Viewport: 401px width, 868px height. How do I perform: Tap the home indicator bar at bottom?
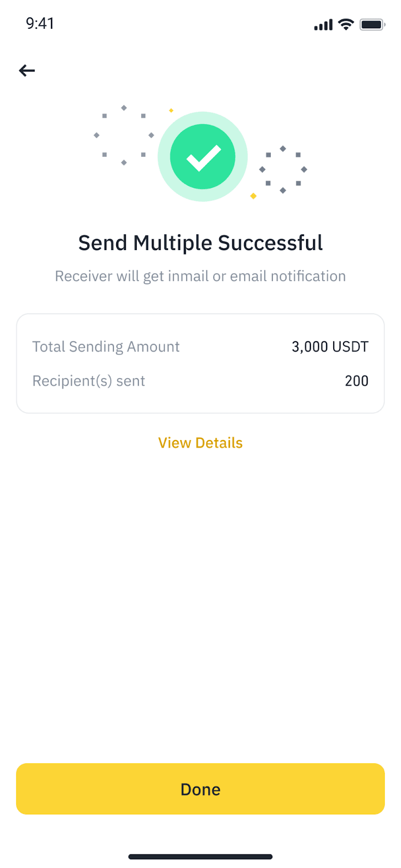pyautogui.click(x=200, y=857)
